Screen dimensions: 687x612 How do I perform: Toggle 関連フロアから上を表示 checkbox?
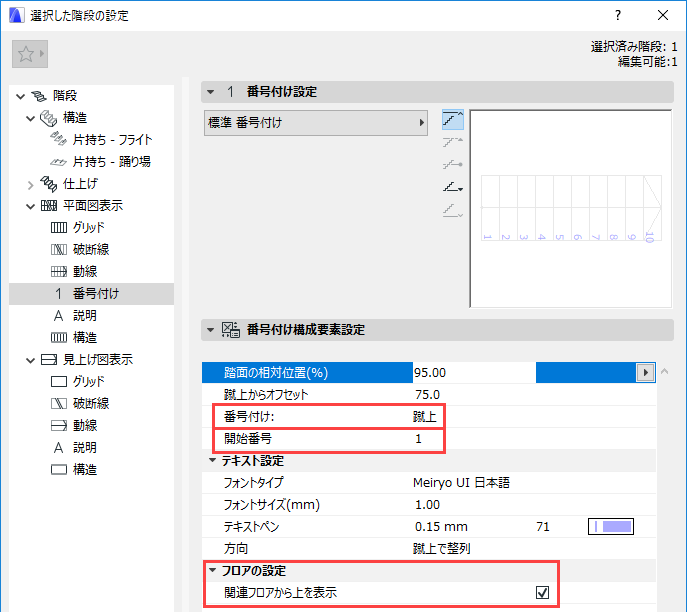tap(542, 592)
